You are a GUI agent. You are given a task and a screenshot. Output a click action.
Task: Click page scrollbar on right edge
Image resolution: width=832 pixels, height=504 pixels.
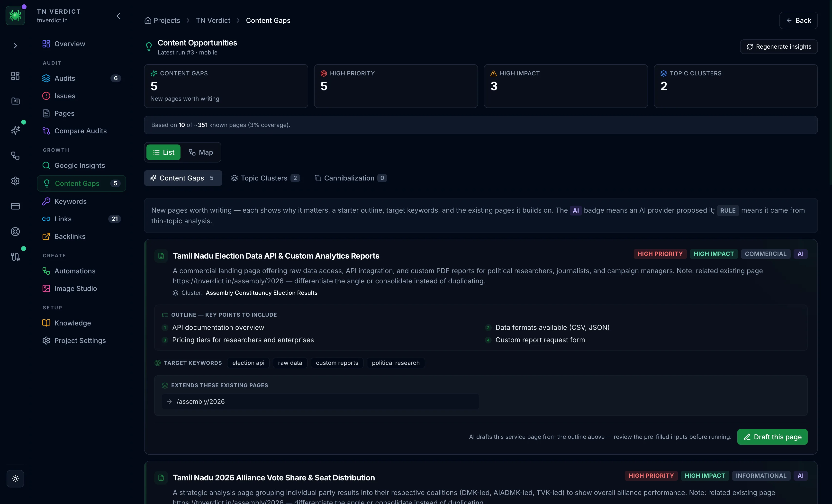coord(830,93)
